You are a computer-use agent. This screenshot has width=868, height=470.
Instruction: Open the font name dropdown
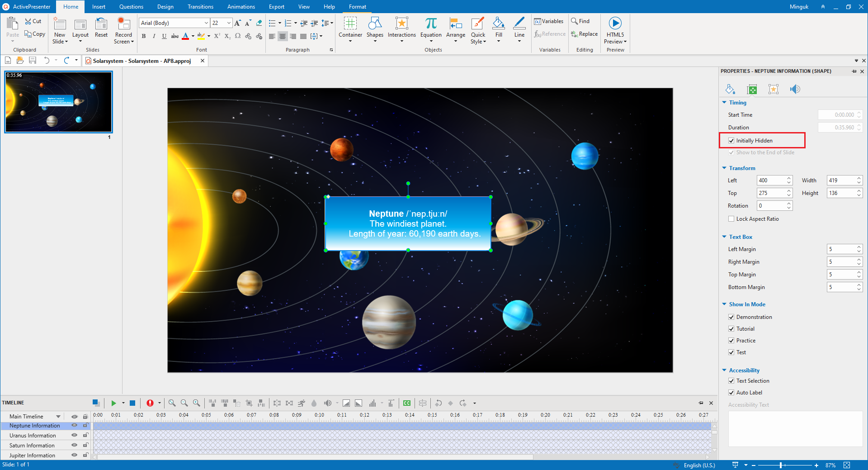(x=206, y=23)
